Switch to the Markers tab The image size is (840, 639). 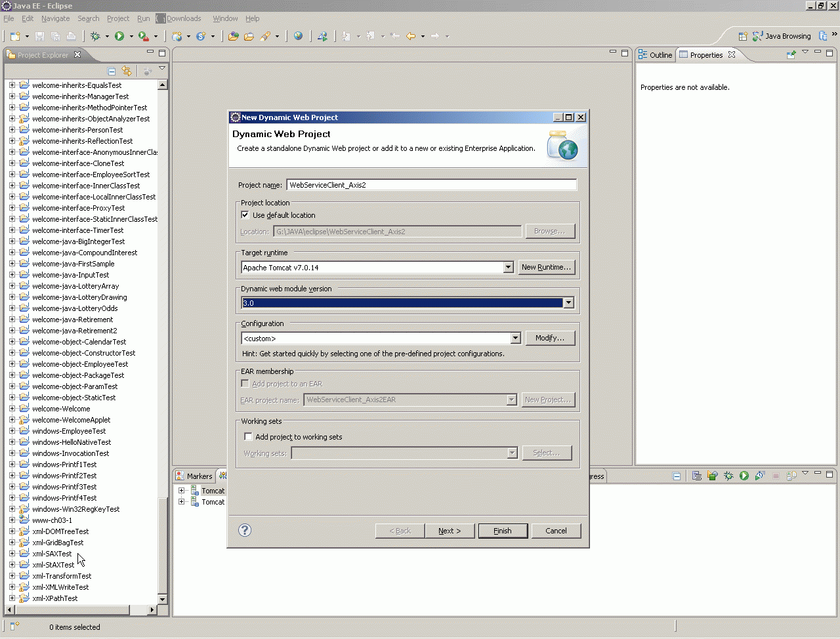[x=194, y=476]
